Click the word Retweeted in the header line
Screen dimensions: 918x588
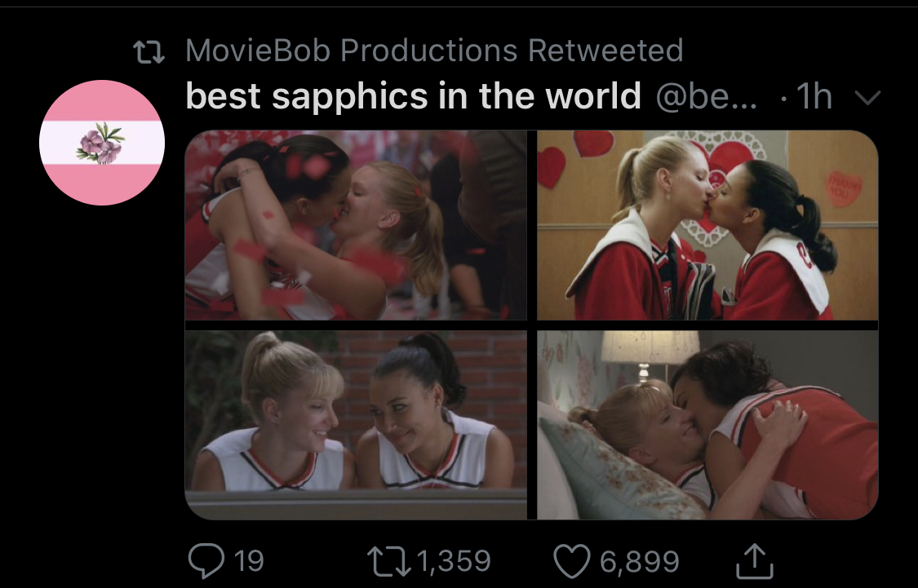point(605,51)
